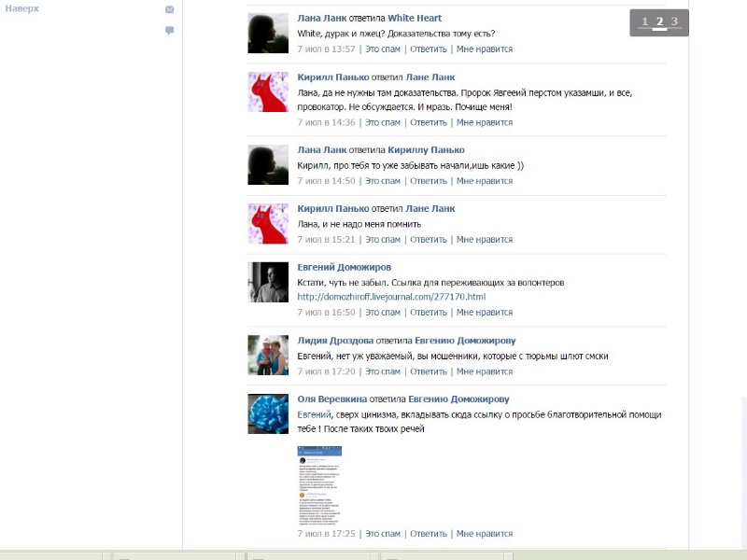Like Евгений Доможиров's comment from 16:50

484,313
